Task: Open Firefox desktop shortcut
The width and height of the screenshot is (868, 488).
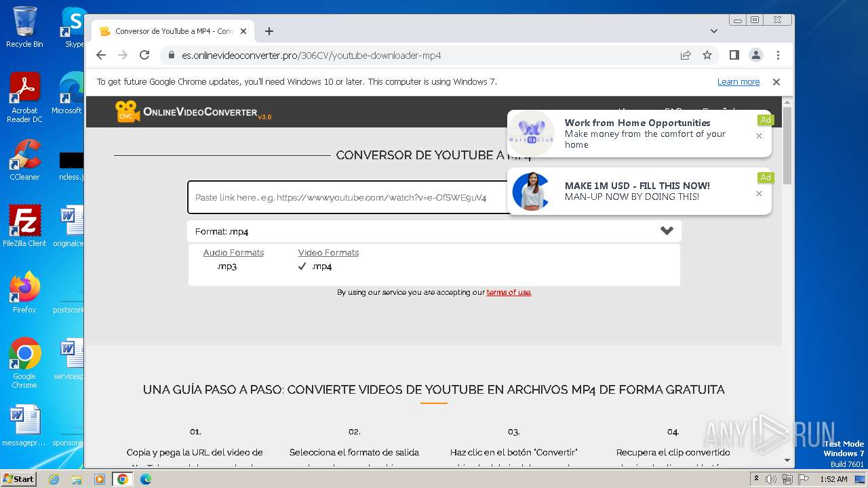Action: 24,293
